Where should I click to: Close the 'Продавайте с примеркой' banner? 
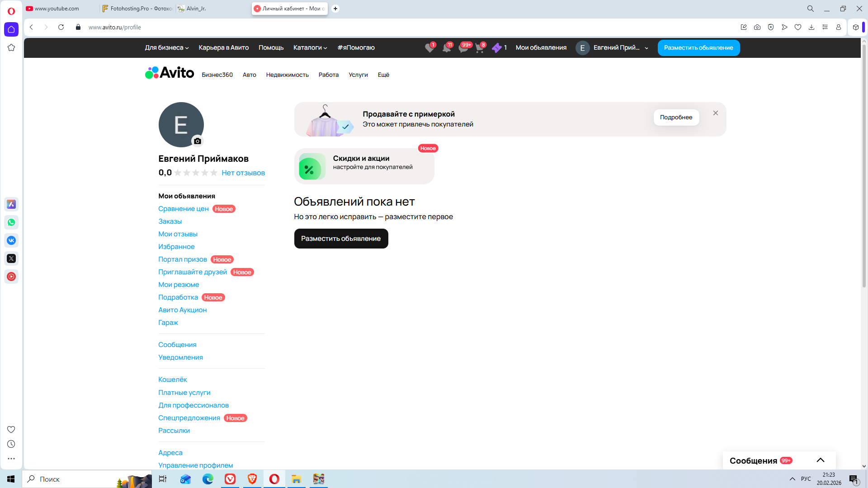[716, 113]
